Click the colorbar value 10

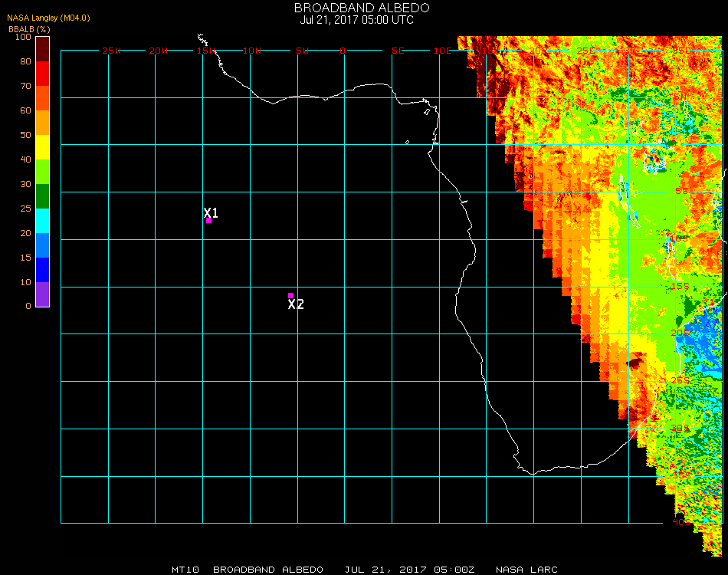tap(25, 282)
